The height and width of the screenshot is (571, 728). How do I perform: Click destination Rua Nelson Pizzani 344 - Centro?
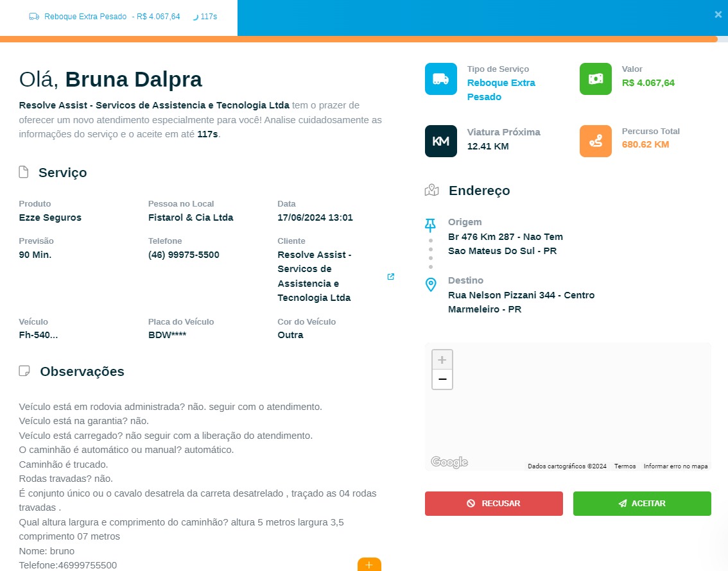521,295
